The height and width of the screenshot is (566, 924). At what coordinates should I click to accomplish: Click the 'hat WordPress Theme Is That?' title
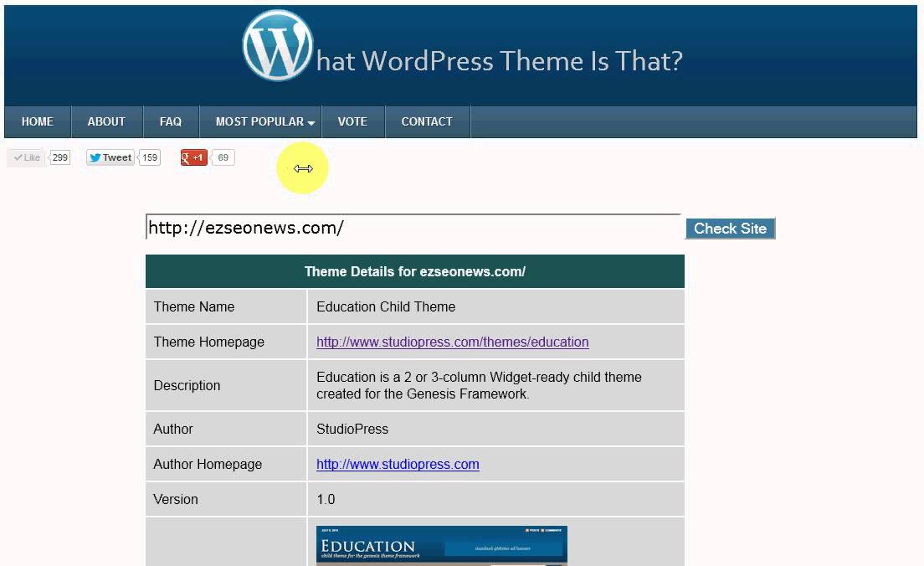point(500,61)
